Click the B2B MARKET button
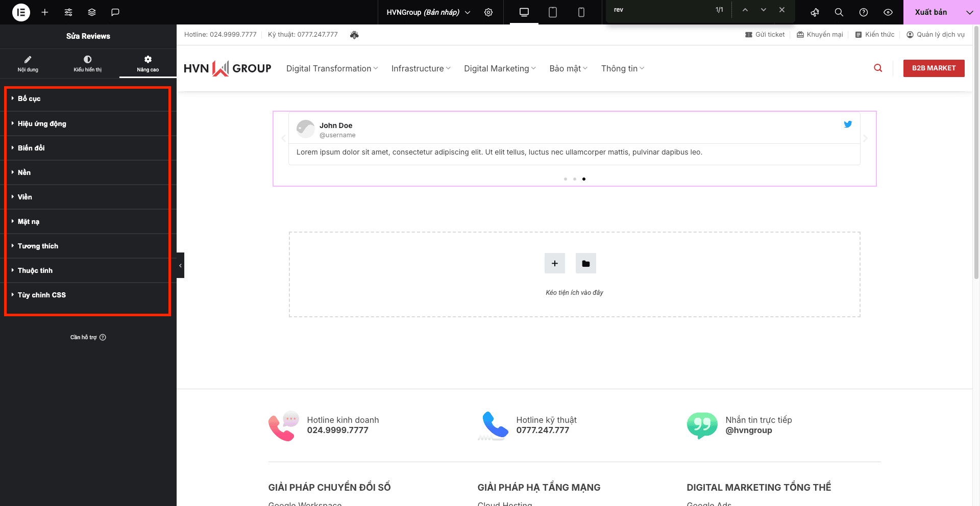The image size is (980, 506). coord(934,68)
